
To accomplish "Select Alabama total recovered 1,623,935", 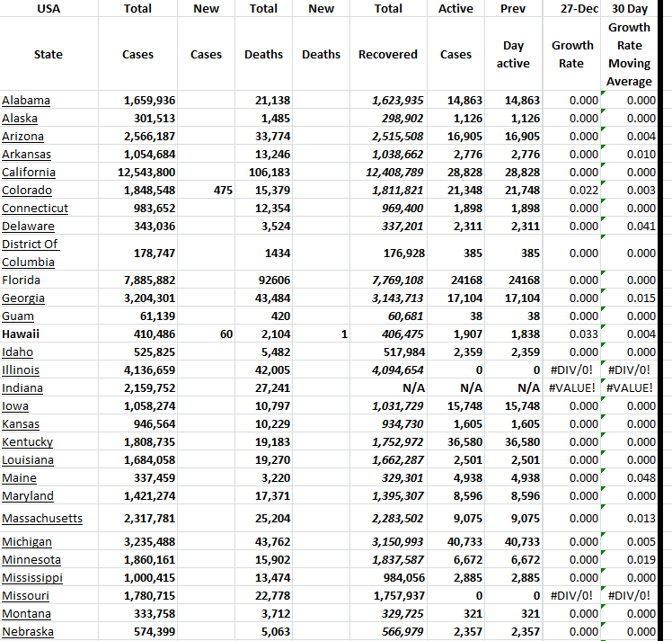I will [x=397, y=101].
